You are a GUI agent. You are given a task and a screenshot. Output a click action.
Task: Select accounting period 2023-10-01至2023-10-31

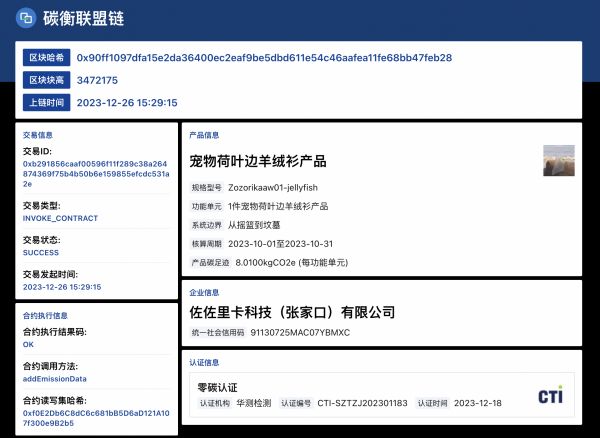pyautogui.click(x=280, y=244)
